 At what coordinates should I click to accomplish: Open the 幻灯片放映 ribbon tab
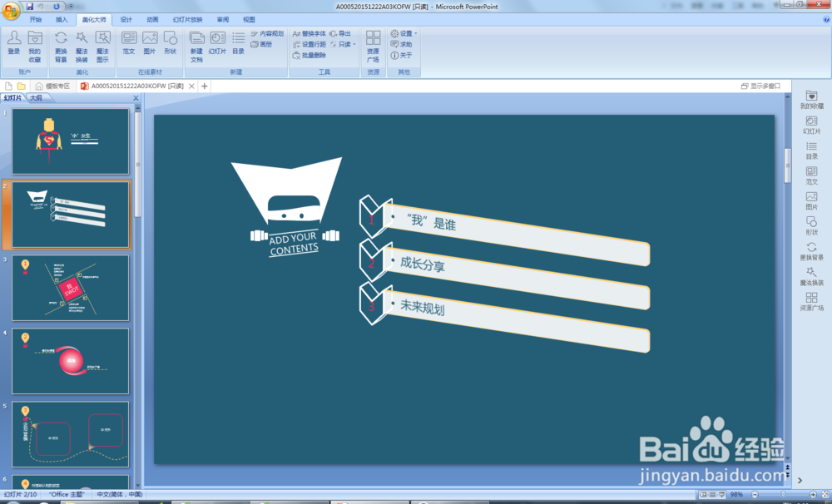coord(188,20)
